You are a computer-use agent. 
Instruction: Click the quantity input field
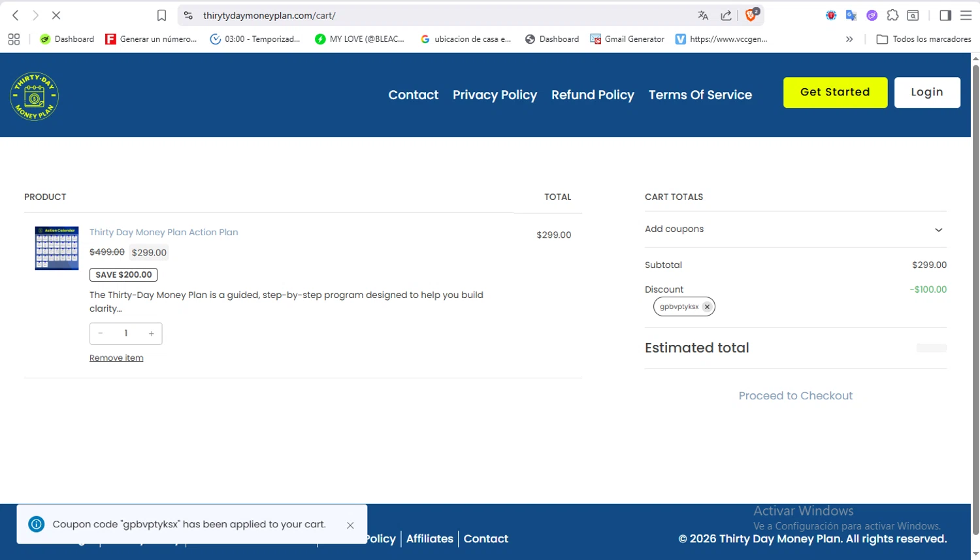126,333
